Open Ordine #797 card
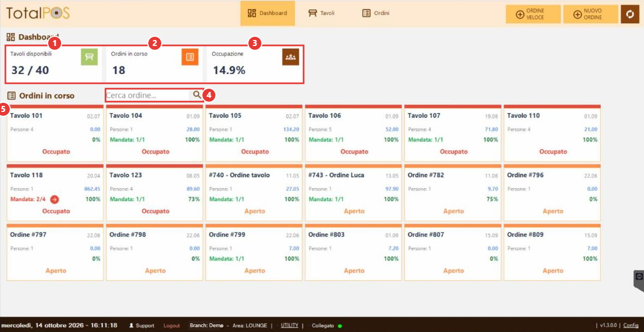The image size is (644, 332). point(55,252)
